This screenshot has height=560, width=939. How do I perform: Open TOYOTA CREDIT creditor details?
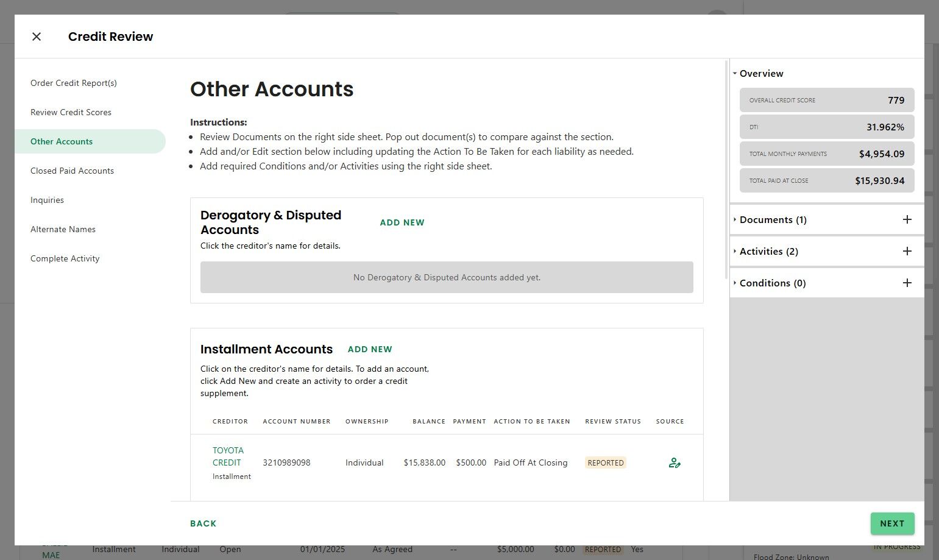228,456
